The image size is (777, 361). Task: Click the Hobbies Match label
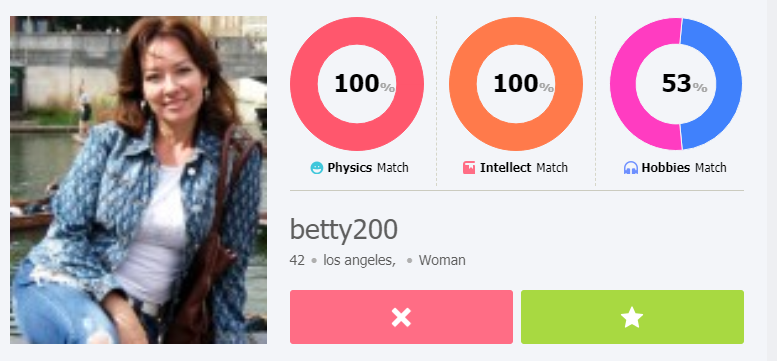[x=684, y=168]
